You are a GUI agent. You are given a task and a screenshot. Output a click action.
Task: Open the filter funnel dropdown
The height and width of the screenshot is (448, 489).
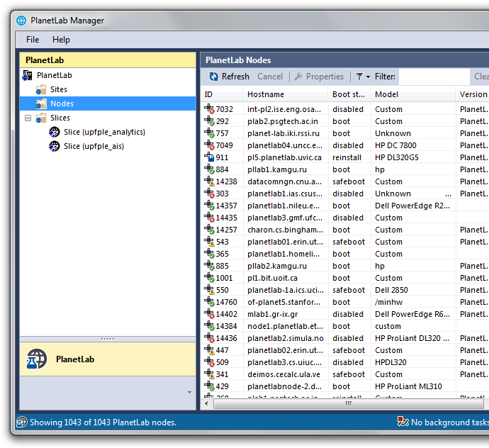tap(363, 77)
